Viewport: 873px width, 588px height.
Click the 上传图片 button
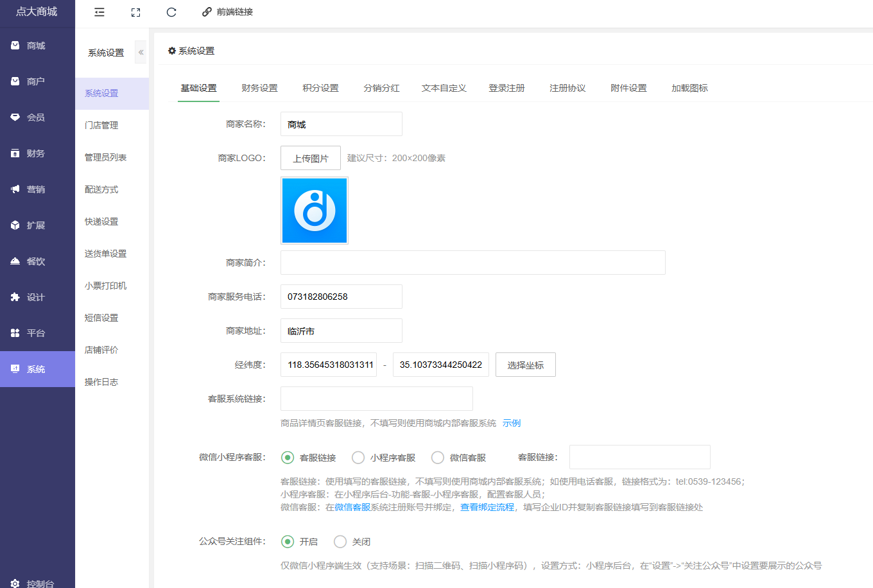click(x=311, y=158)
